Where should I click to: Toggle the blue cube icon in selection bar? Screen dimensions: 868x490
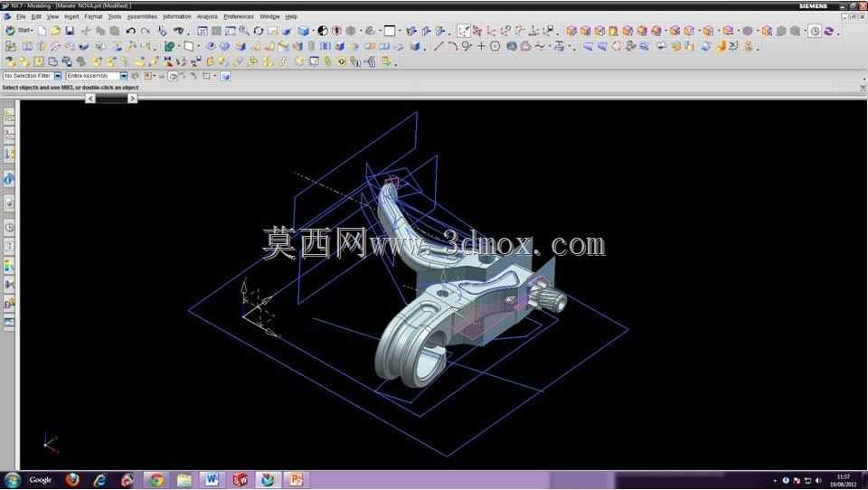[x=225, y=76]
